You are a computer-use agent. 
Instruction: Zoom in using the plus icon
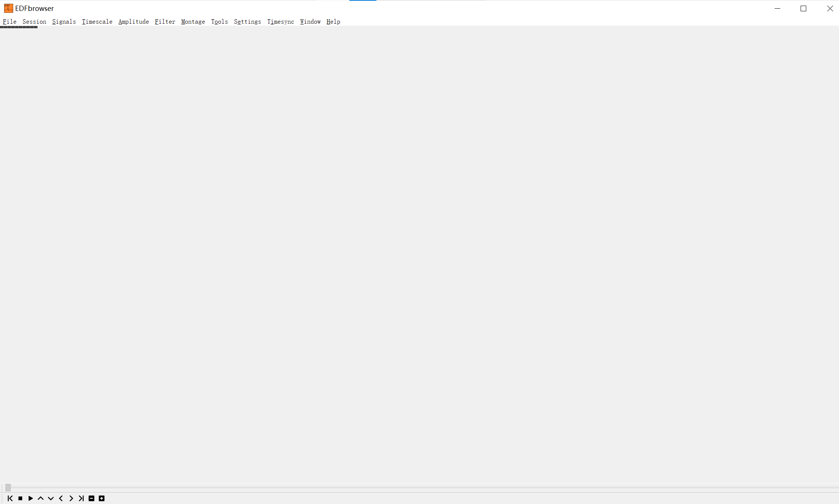[x=102, y=498]
